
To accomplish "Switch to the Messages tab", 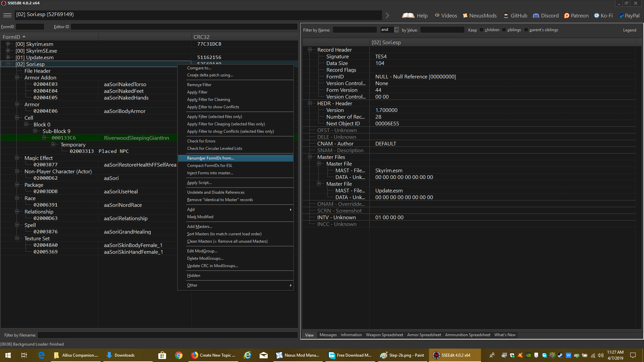I will (x=328, y=335).
